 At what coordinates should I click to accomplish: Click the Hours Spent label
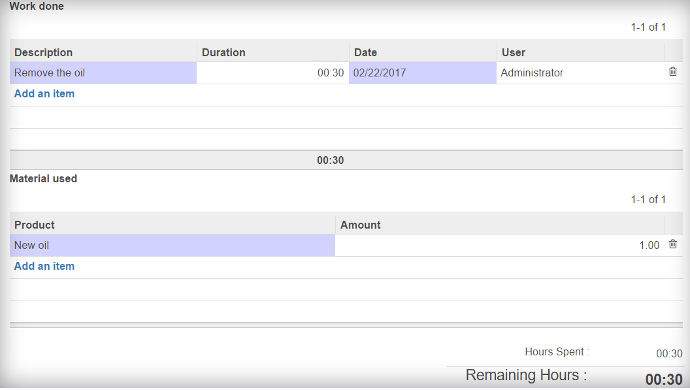[x=557, y=352]
